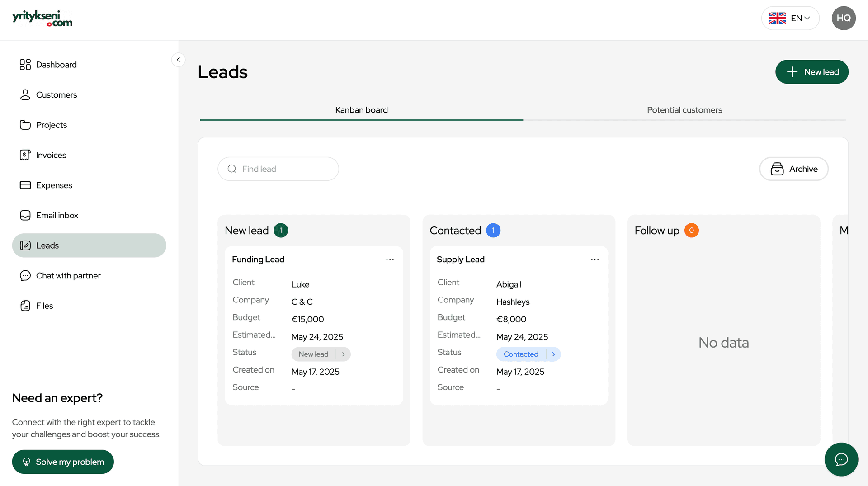Image resolution: width=868 pixels, height=486 pixels.
Task: Switch to Potential customers tab
Action: pos(684,110)
